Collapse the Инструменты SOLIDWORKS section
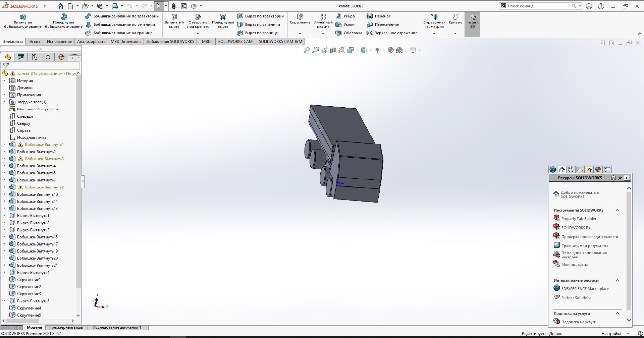644x338 pixels. click(617, 210)
